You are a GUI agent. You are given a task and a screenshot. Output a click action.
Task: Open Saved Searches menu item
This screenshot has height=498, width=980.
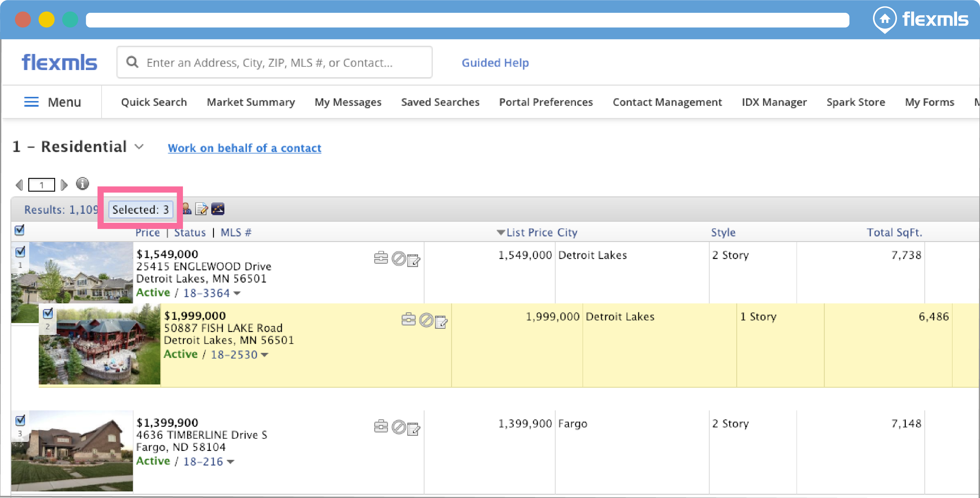point(440,102)
